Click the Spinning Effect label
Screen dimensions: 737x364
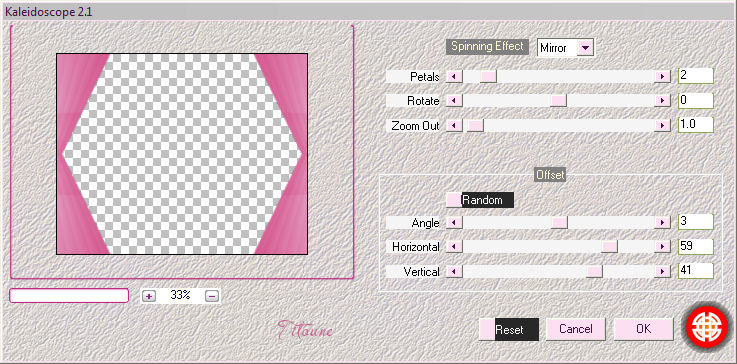487,47
